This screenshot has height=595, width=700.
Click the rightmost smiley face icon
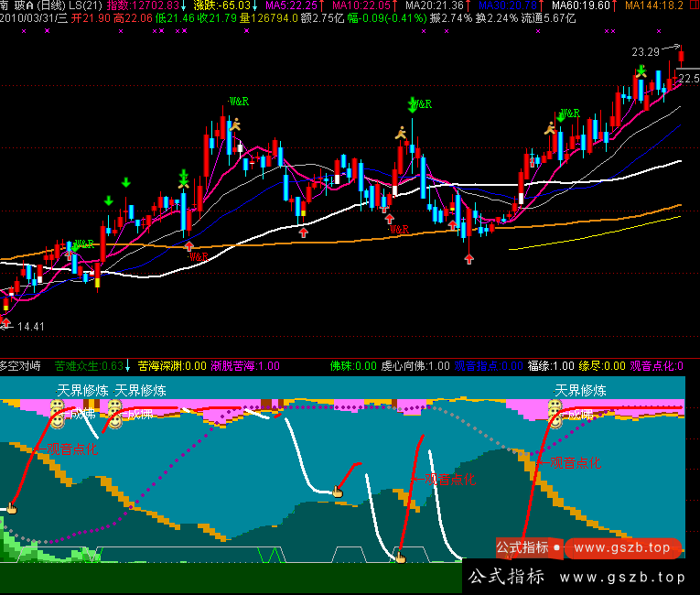tap(555, 418)
